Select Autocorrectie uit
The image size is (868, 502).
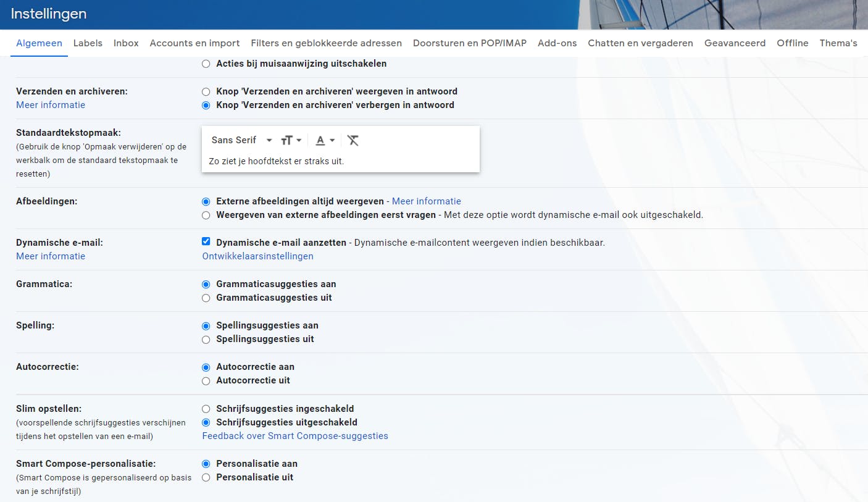[x=206, y=380]
